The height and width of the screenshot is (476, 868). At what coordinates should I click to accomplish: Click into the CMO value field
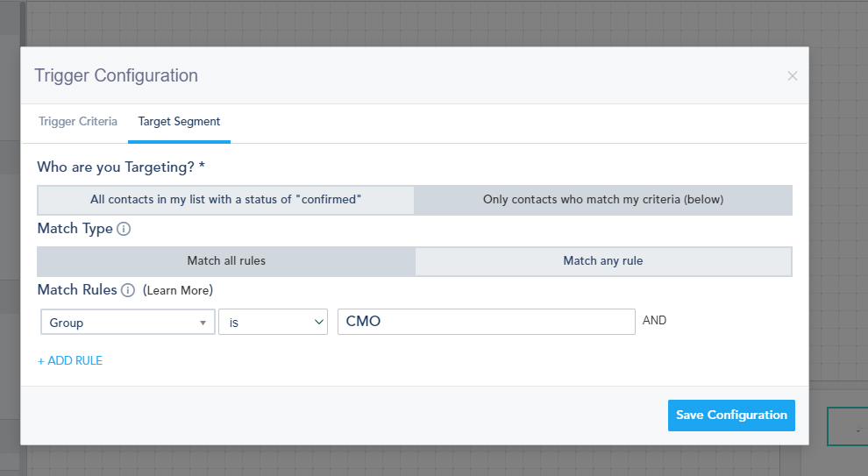[486, 322]
